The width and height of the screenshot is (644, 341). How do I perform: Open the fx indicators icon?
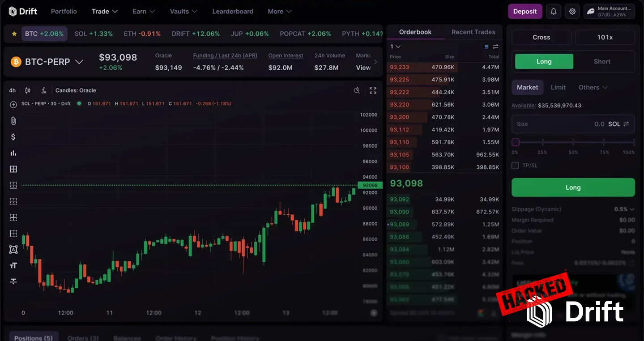44,90
